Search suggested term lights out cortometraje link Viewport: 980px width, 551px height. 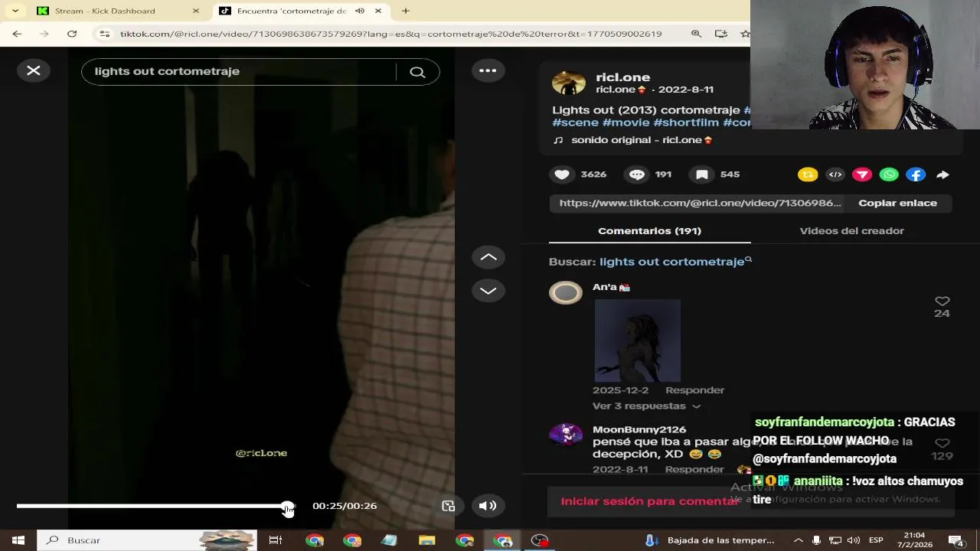[671, 262]
